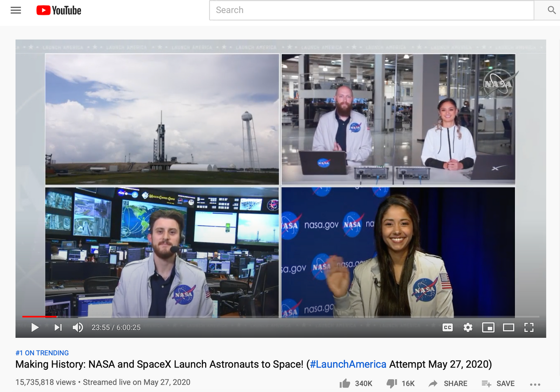The height and width of the screenshot is (392, 560).
Task: Open the three-dot more actions menu
Action: coord(535,384)
